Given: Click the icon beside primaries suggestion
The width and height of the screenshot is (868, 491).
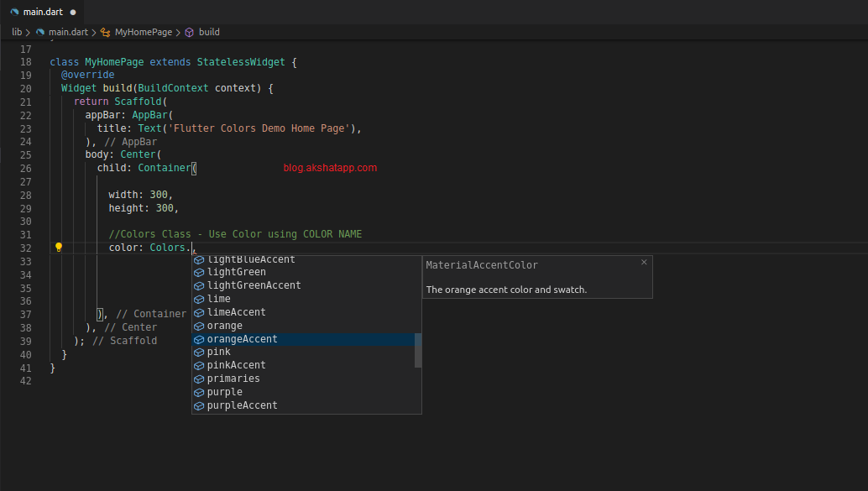Looking at the screenshot, I should [199, 379].
